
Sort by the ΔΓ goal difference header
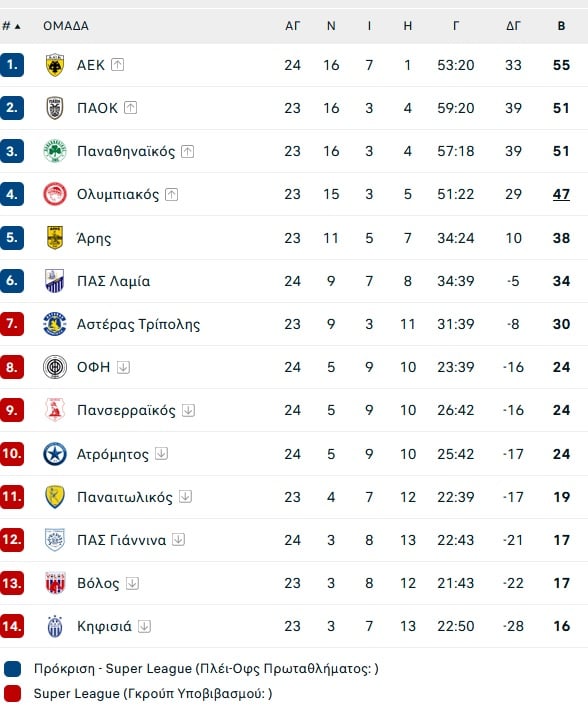[513, 26]
